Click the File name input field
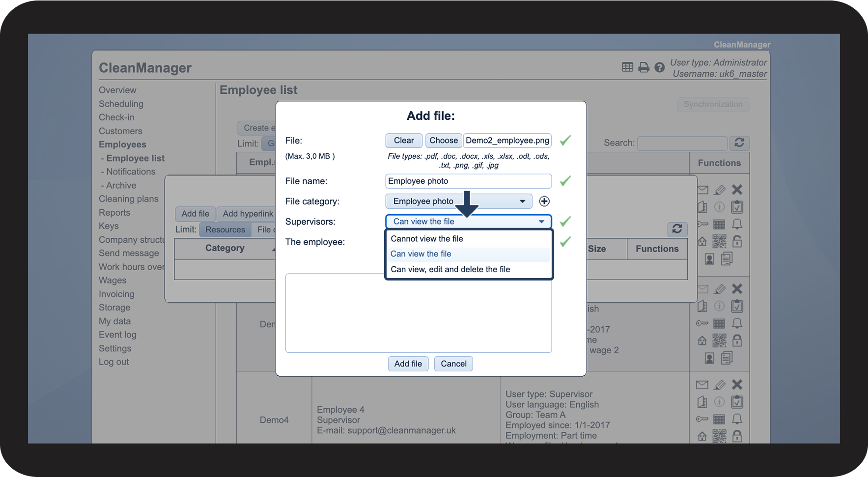 [x=469, y=181]
